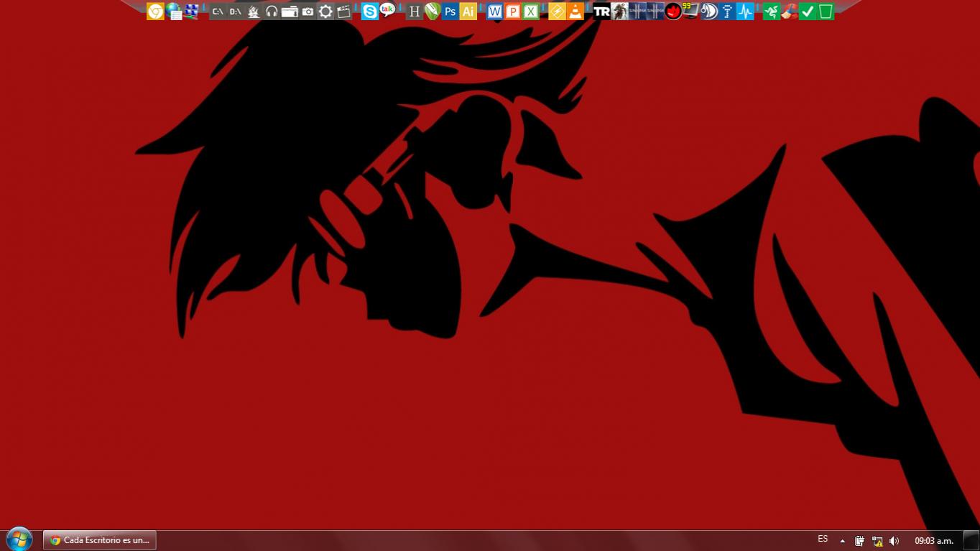Launch CorelDRAW green pencil icon
Screen dimensions: 980x551
(x=432, y=11)
